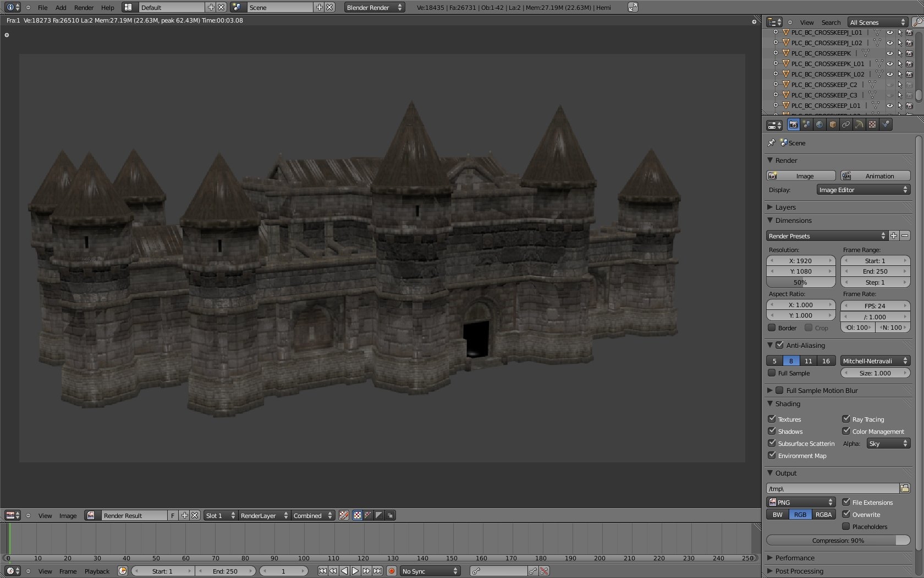Uncheck the Overwrite output option

846,515
